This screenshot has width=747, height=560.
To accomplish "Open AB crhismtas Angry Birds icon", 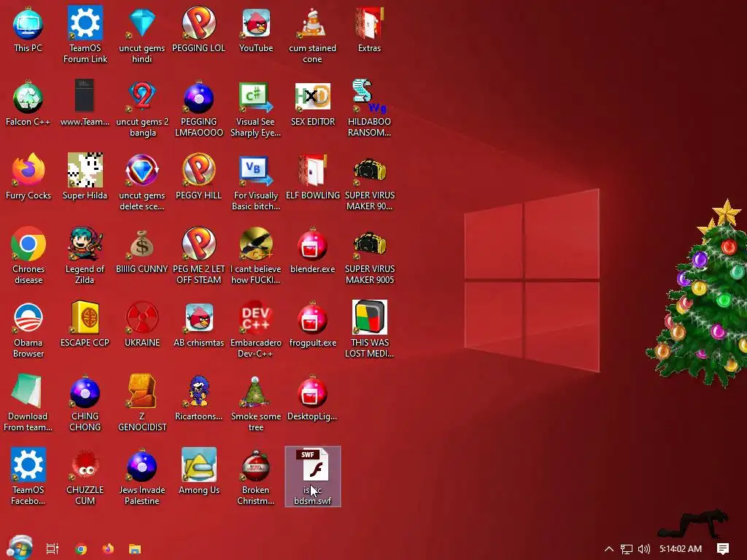I will pos(198,324).
